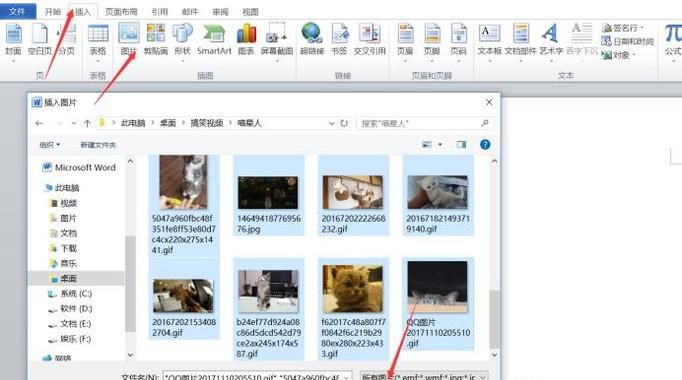
Task: Open the dialog help question-mark icon
Action: tap(485, 144)
